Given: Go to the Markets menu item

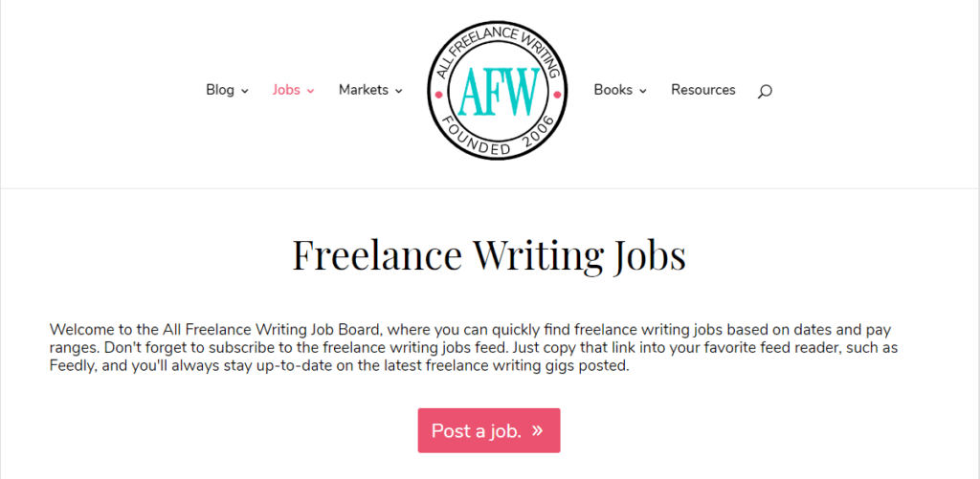Looking at the screenshot, I should (x=364, y=90).
